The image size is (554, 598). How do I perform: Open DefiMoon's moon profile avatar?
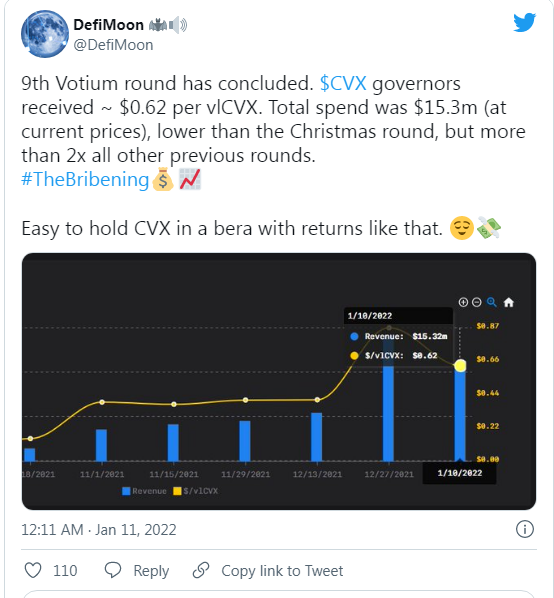(45, 34)
